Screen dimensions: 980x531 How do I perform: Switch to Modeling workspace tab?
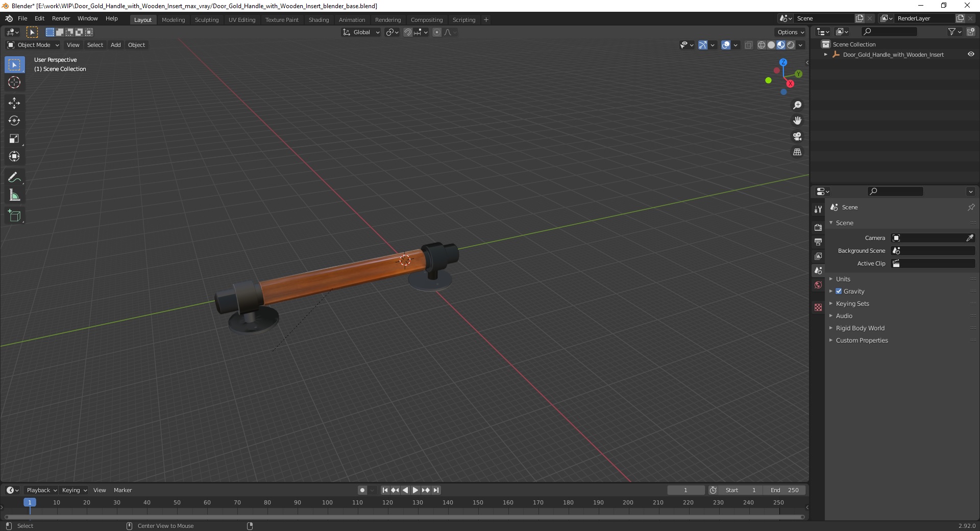(x=173, y=20)
